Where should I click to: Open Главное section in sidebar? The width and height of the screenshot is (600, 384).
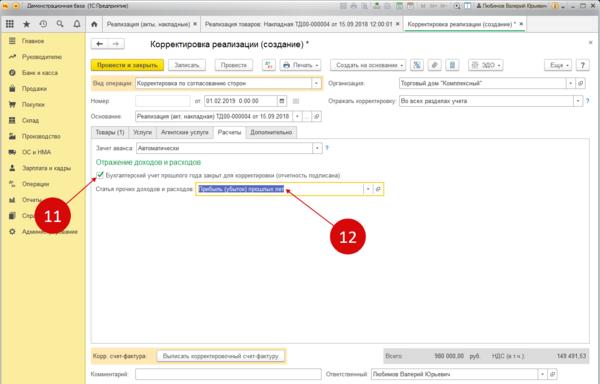coord(33,41)
